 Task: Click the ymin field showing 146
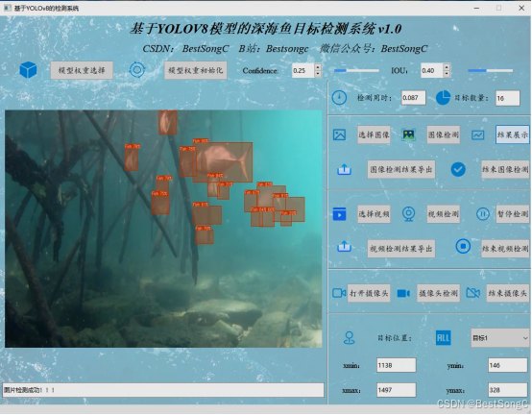pyautogui.click(x=508, y=365)
